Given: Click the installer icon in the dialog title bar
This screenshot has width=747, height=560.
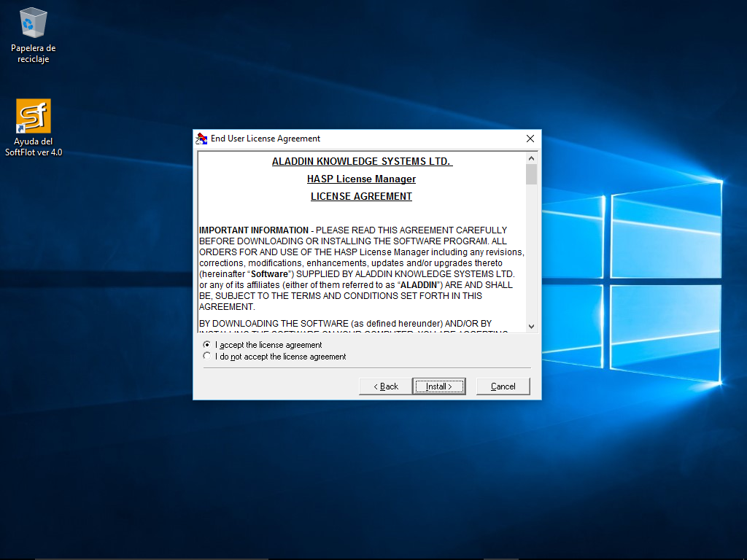Looking at the screenshot, I should (201, 139).
